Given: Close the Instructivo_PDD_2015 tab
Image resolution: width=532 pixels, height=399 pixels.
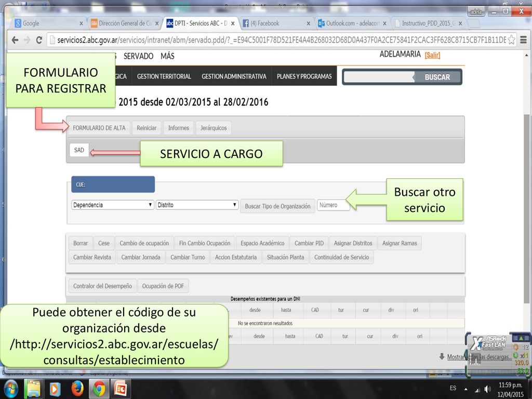Looking at the screenshot, I should (460, 23).
